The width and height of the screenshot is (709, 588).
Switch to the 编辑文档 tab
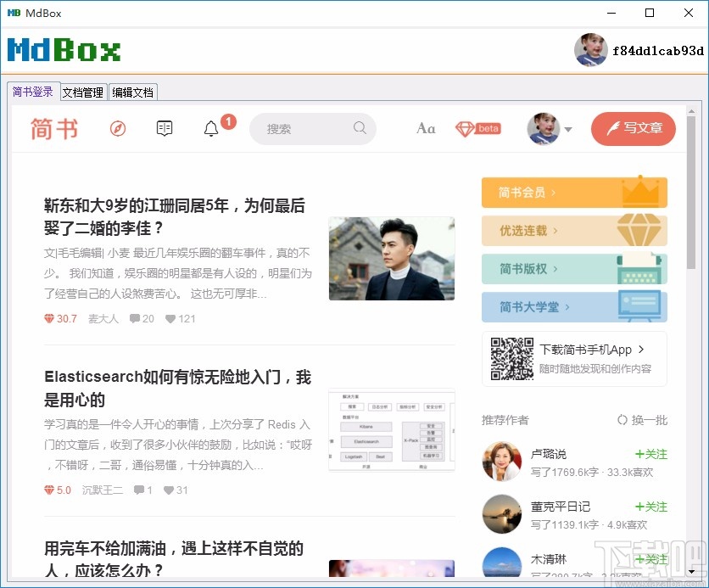(132, 92)
